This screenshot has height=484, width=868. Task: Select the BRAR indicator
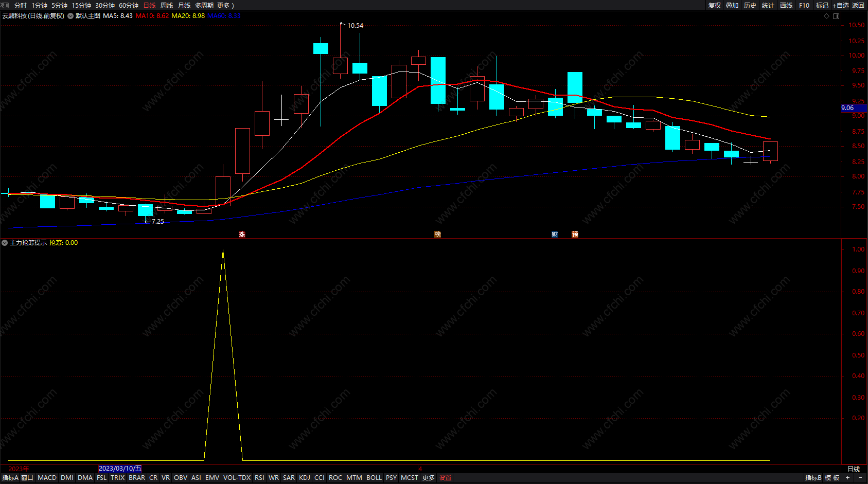coord(137,478)
